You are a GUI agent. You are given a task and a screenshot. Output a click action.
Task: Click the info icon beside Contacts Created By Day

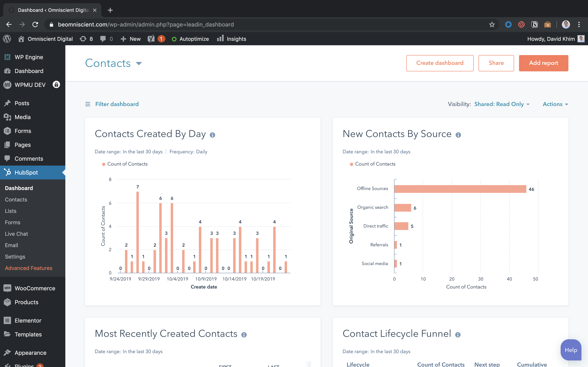(x=212, y=135)
